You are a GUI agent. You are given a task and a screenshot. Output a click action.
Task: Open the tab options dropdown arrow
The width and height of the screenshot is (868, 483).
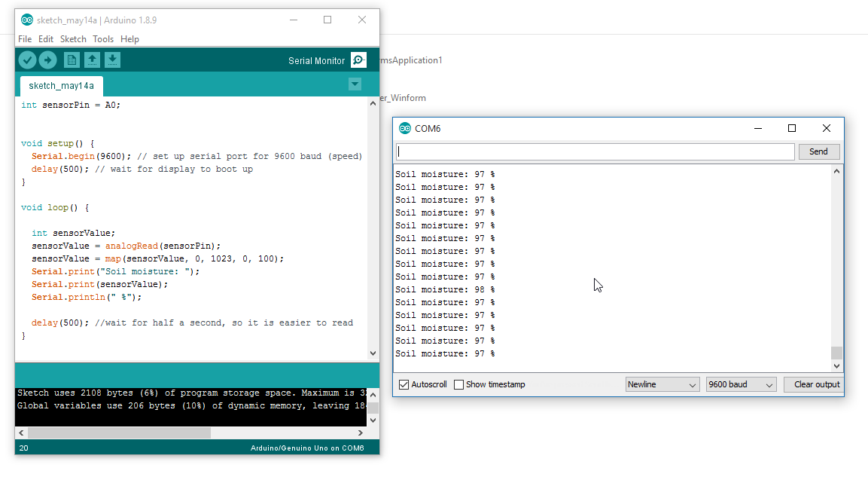[x=355, y=84]
